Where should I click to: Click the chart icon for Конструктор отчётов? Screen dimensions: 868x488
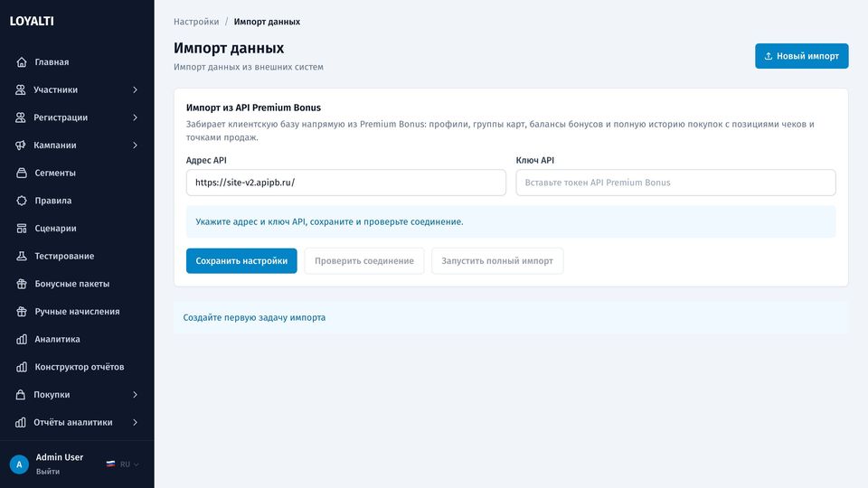tap(22, 367)
